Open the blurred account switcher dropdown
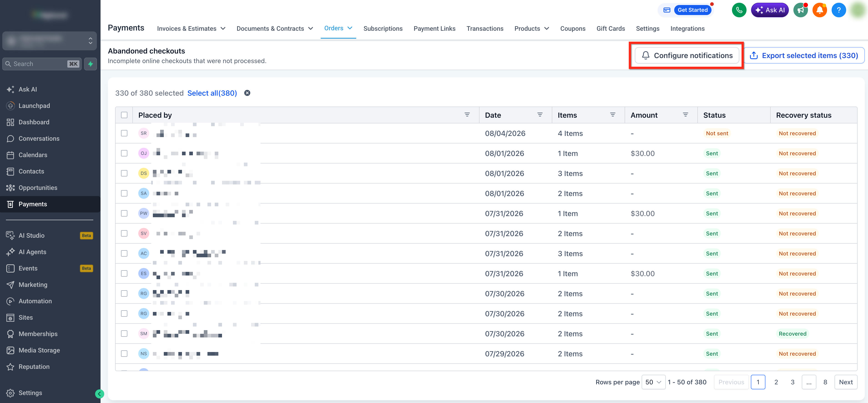The height and width of the screenshot is (403, 868). point(50,41)
